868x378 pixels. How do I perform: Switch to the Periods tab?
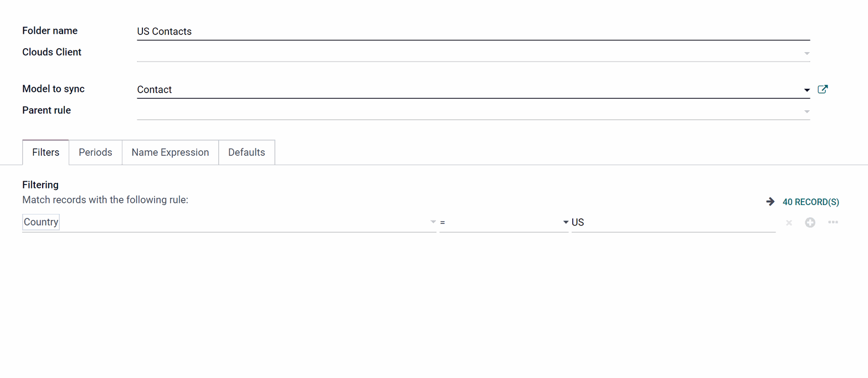(x=95, y=152)
